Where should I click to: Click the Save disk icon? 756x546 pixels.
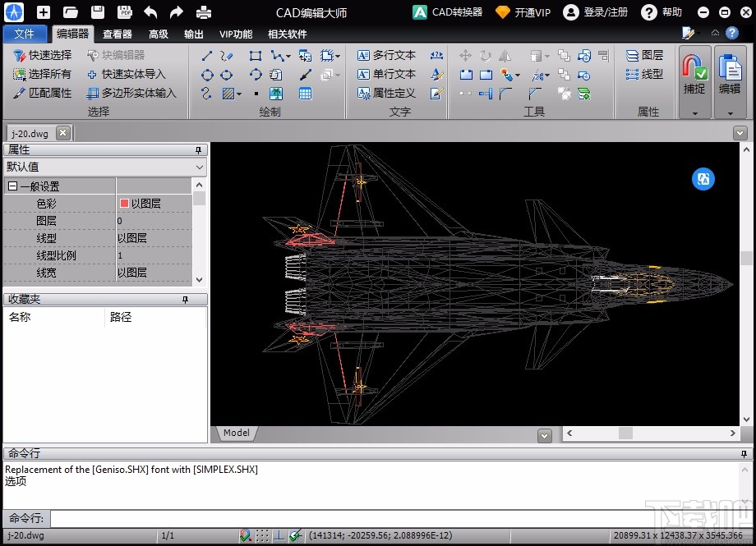[98, 12]
